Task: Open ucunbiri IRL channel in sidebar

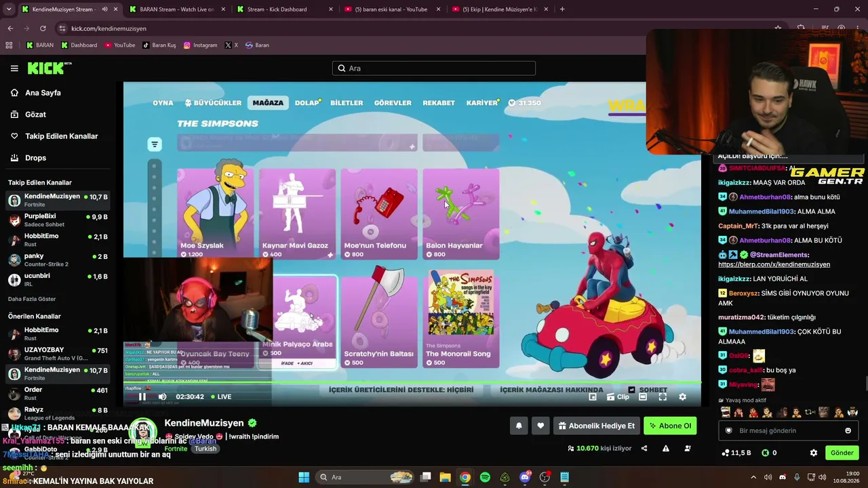Action: (58, 279)
